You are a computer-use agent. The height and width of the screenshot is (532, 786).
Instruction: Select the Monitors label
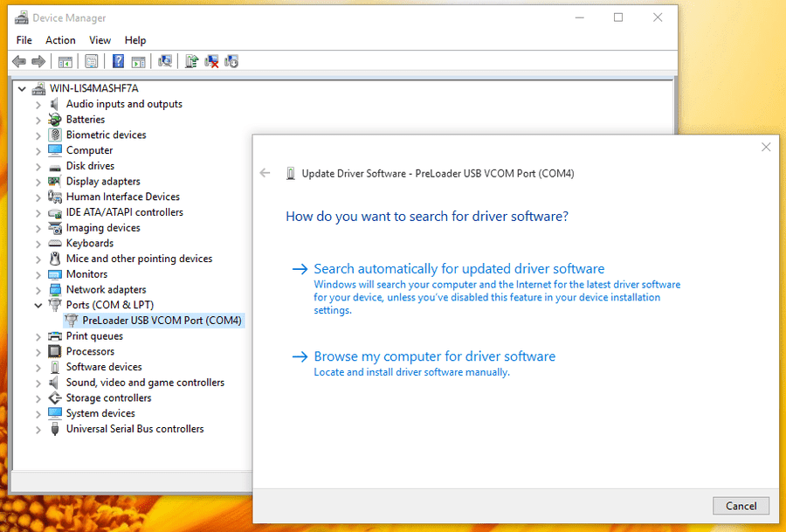point(86,274)
